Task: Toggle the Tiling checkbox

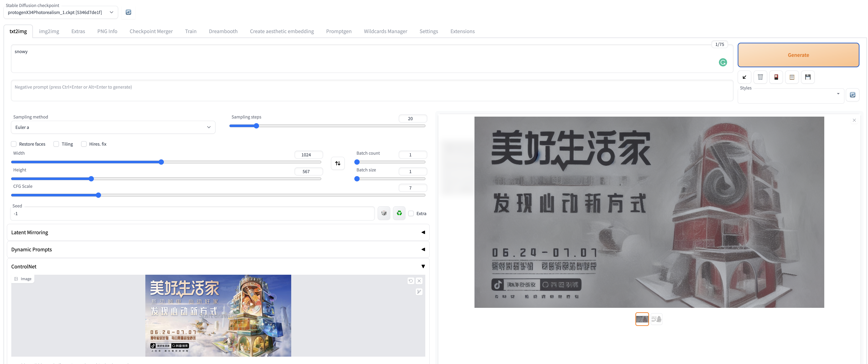Action: point(56,144)
